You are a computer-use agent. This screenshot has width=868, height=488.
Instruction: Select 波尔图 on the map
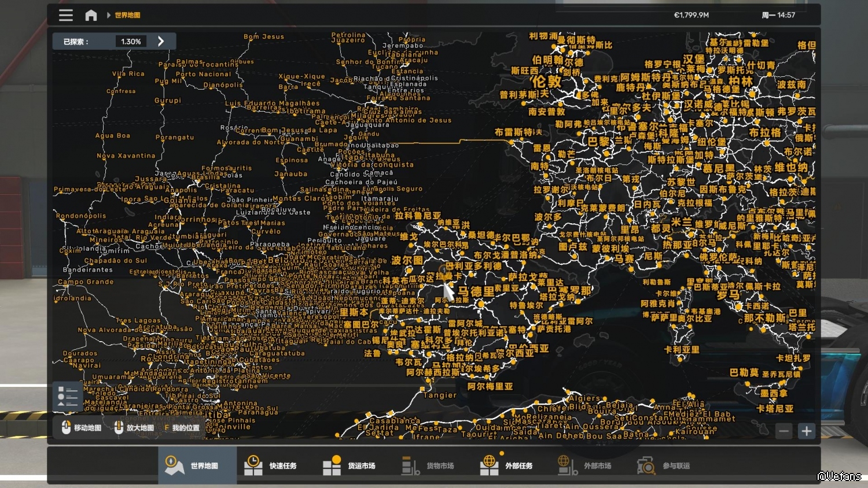[x=407, y=260]
